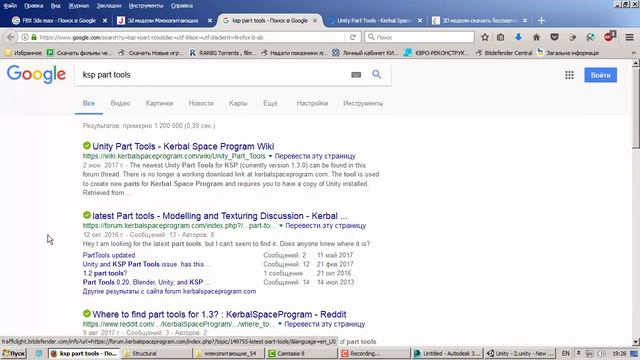640x360 pixels.
Task: Open the Журнал menu
Action: (78, 6)
